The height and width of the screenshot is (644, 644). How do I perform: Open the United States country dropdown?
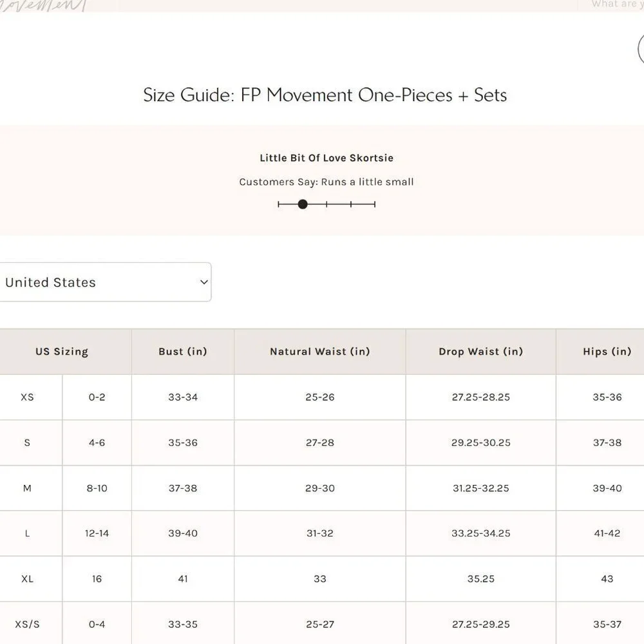(x=105, y=282)
